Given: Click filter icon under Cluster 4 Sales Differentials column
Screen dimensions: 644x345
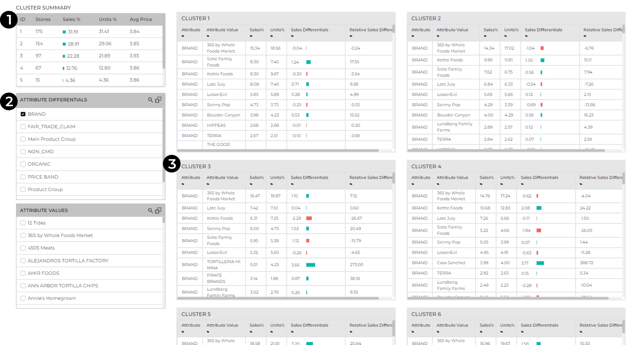Looking at the screenshot, I should (x=522, y=184).
